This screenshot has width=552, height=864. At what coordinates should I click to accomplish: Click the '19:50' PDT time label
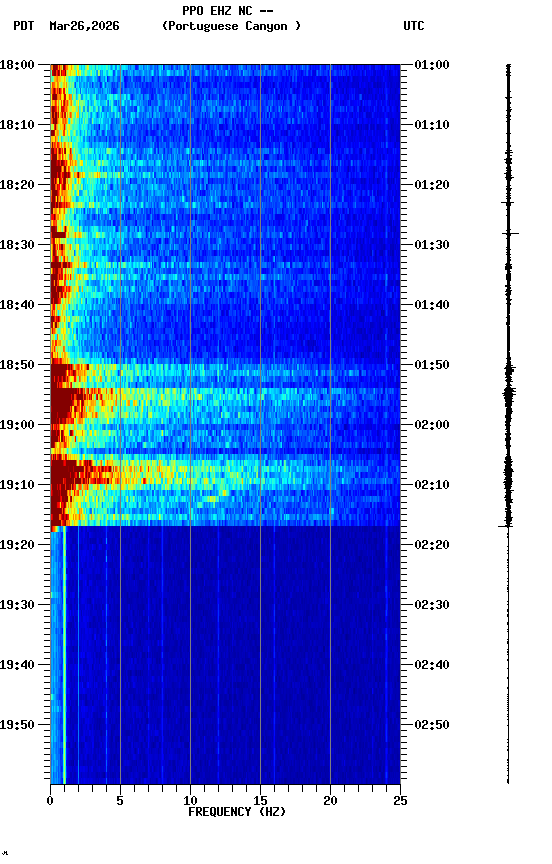tap(17, 725)
